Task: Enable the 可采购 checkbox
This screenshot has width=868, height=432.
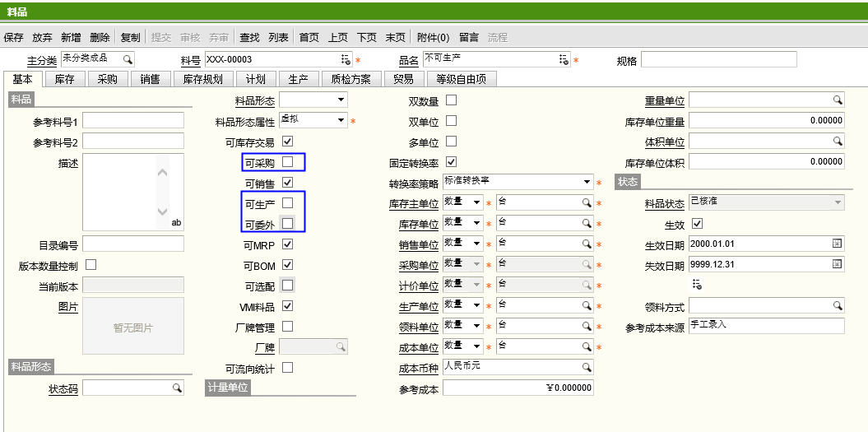Action: 287,162
